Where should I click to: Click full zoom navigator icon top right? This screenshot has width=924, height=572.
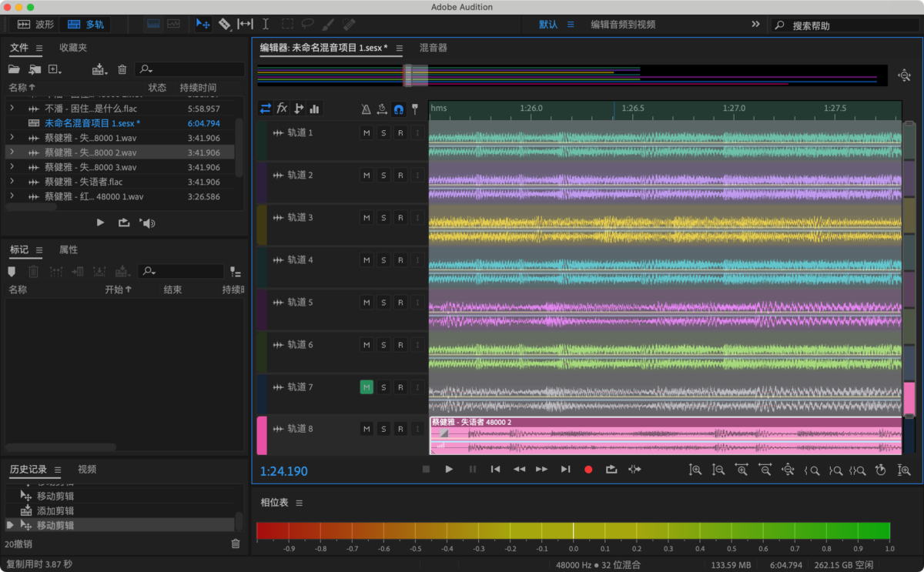click(904, 75)
